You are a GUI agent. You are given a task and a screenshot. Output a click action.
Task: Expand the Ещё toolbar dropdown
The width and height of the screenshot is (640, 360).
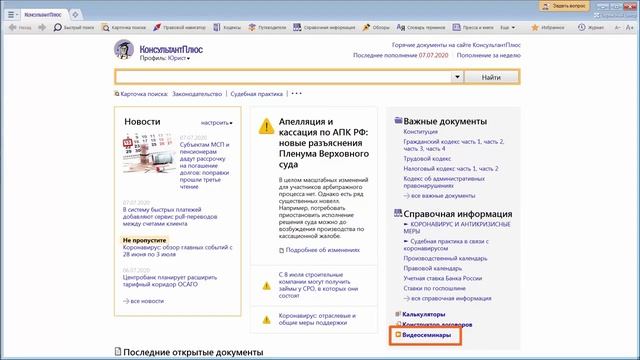(508, 27)
